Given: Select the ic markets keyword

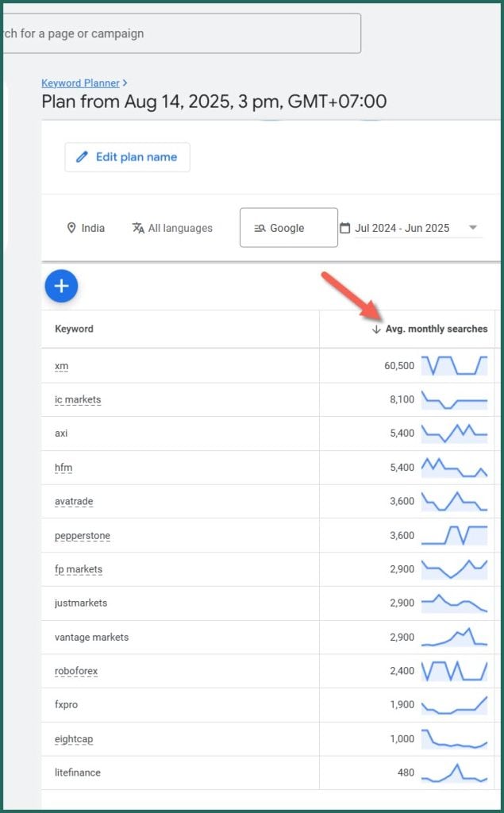Looking at the screenshot, I should click(78, 400).
